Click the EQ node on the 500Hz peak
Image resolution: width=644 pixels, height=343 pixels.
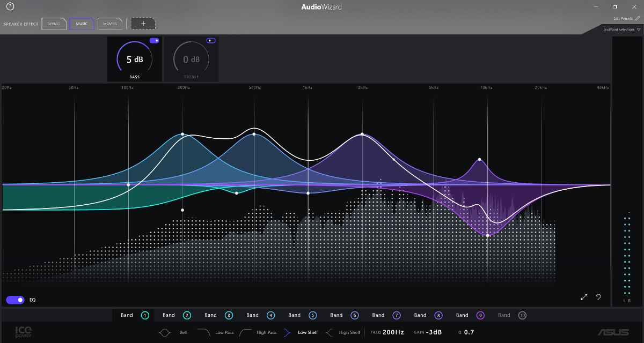point(254,134)
